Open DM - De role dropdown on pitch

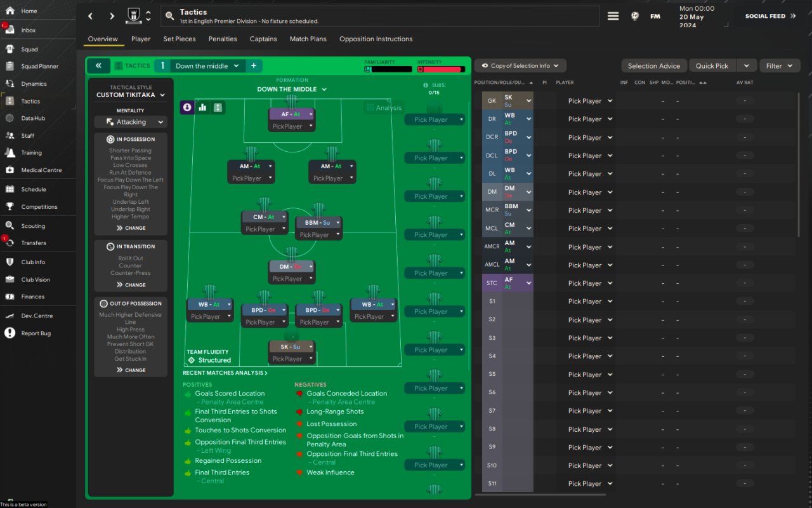[x=310, y=267]
